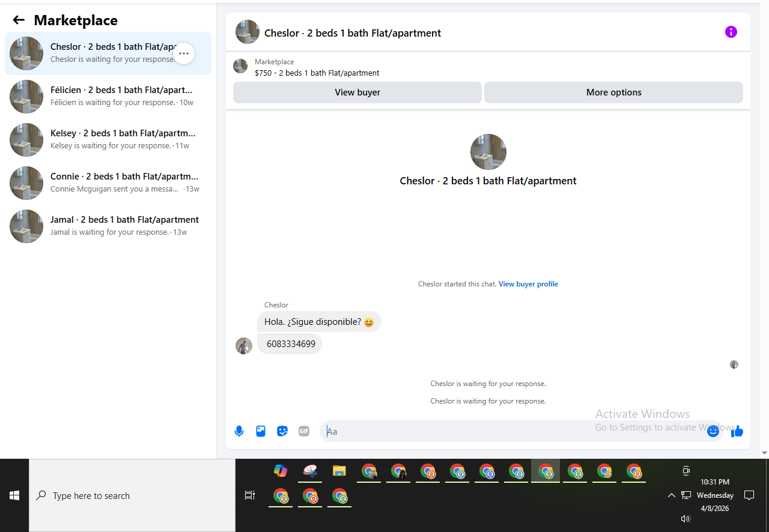The width and height of the screenshot is (769, 532).
Task: Record a voice clip with microphone
Action: pyautogui.click(x=239, y=431)
